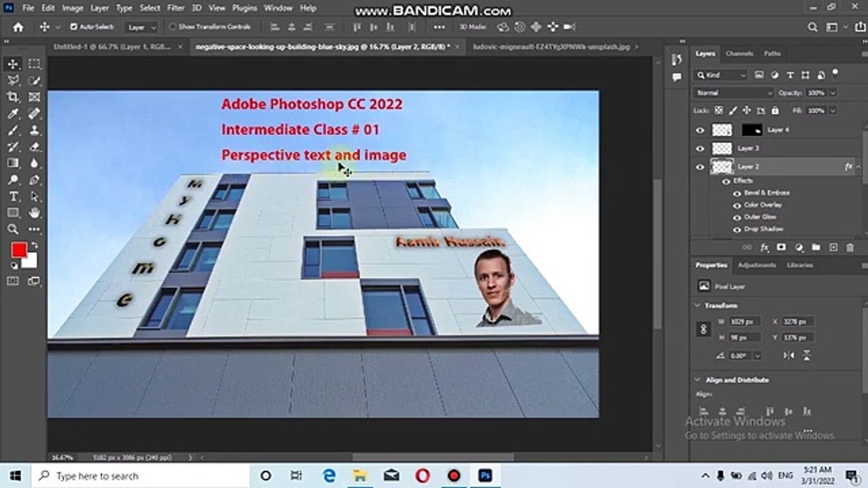Switch to Untitled-1 document tab
The width and height of the screenshot is (868, 488).
(x=113, y=47)
